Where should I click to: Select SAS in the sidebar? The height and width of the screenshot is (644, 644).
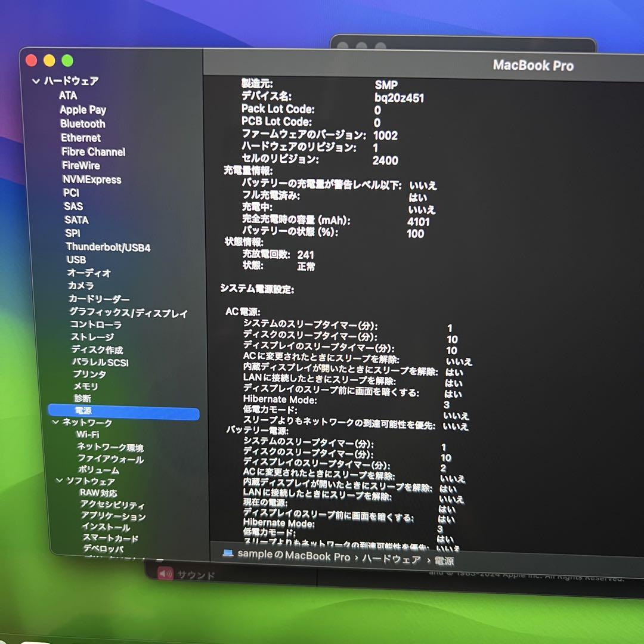(x=73, y=206)
